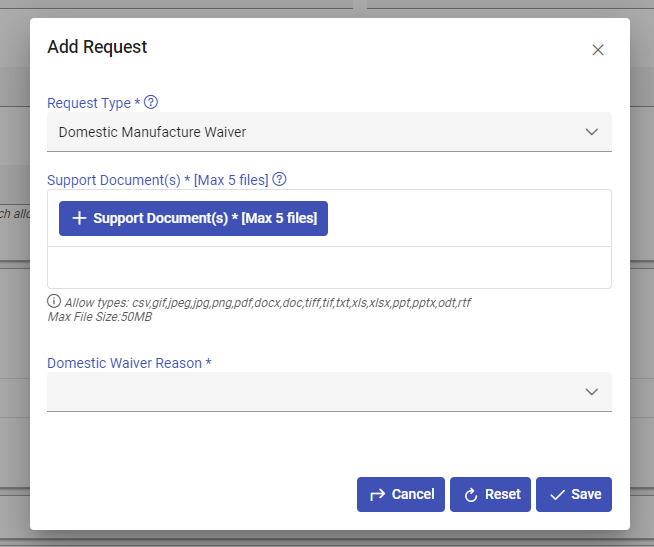654x547 pixels.
Task: Click the checkmark icon on Save
Action: pyautogui.click(x=557, y=494)
